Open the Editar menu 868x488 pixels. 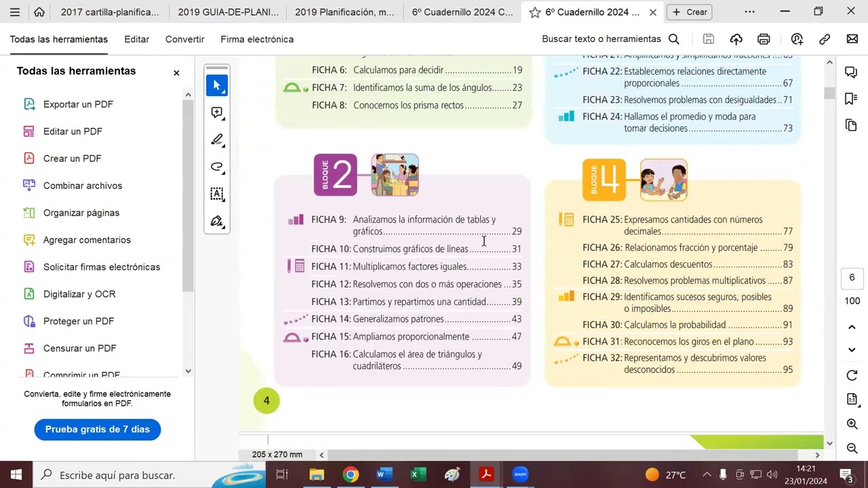click(136, 39)
